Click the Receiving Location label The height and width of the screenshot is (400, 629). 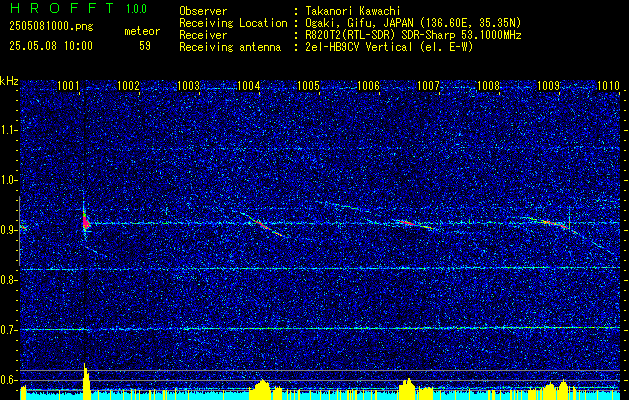click(x=233, y=23)
